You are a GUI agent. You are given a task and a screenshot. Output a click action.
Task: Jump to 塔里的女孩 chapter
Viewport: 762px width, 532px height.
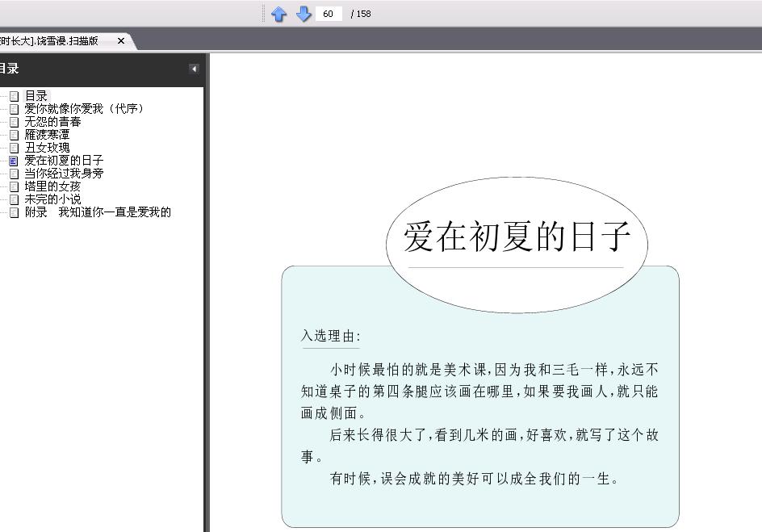coord(53,186)
